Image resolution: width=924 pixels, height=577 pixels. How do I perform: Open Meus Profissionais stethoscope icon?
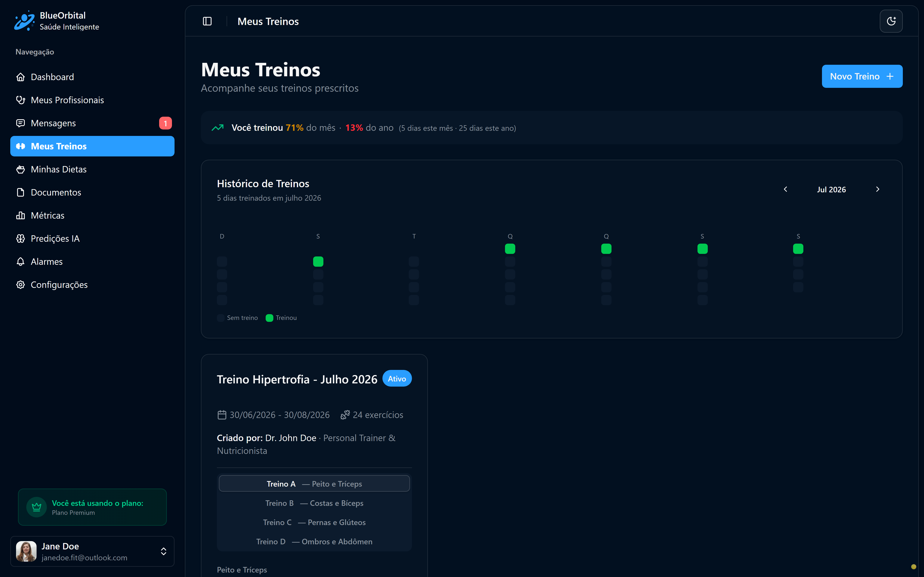point(21,100)
